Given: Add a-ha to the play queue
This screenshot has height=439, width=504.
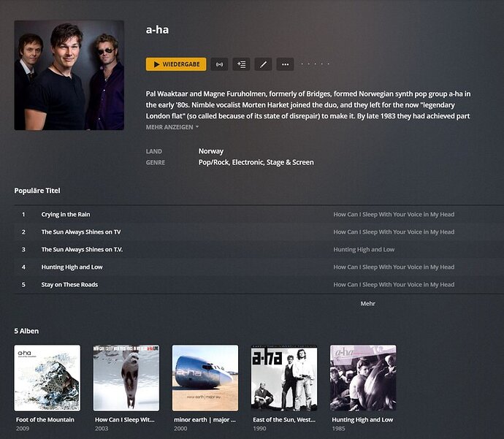Looking at the screenshot, I should click(x=241, y=64).
